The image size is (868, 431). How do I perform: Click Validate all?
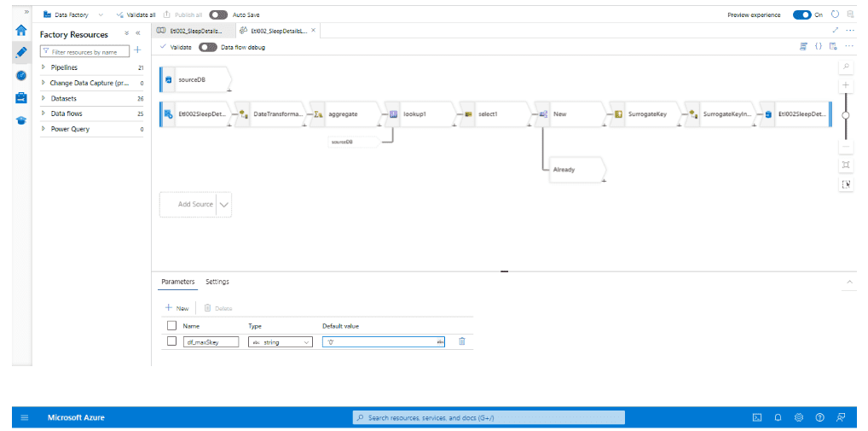(x=136, y=15)
